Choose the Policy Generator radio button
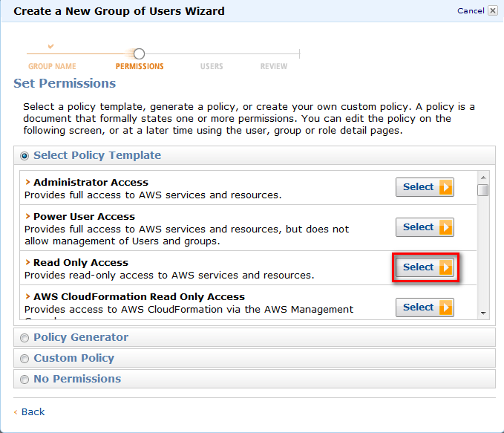Image resolution: width=504 pixels, height=433 pixels. pyautogui.click(x=24, y=338)
